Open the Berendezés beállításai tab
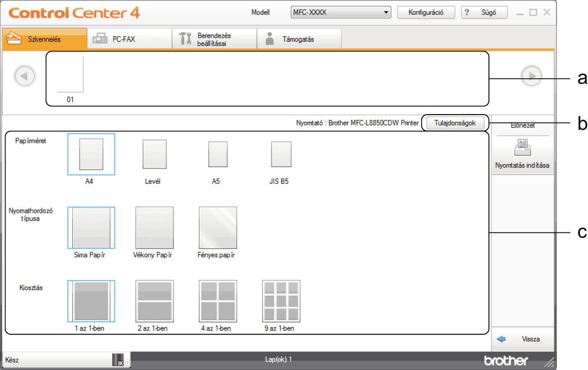Image resolution: width=588 pixels, height=370 pixels. pyautogui.click(x=215, y=39)
